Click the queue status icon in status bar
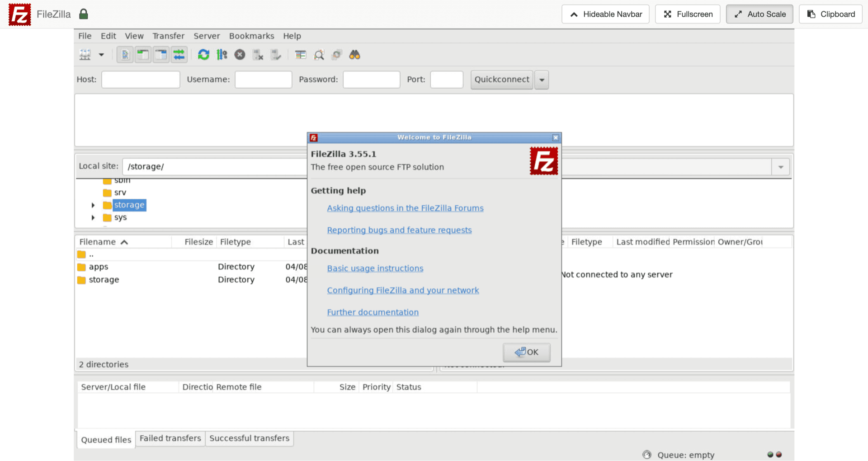Screen dimensions: 868x461 [x=647, y=455]
